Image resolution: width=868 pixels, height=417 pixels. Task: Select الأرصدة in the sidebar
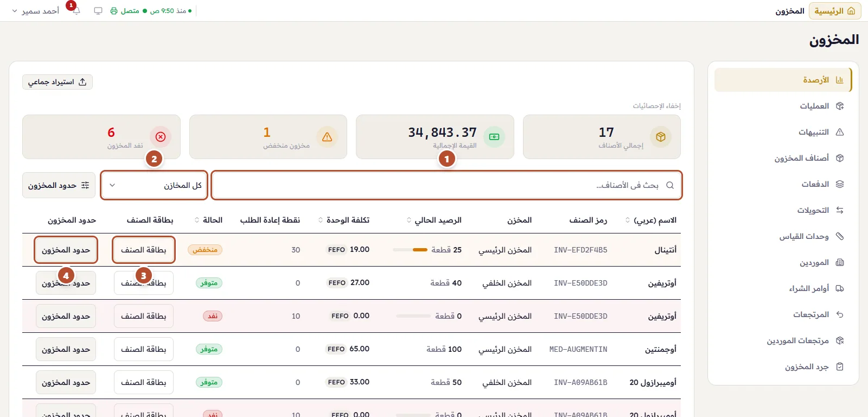tap(782, 80)
